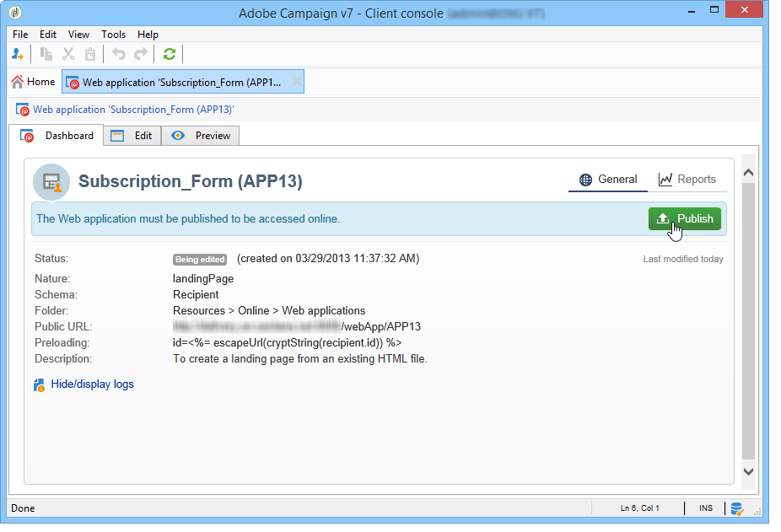Click the preloading escapeUrl expression text

(288, 342)
